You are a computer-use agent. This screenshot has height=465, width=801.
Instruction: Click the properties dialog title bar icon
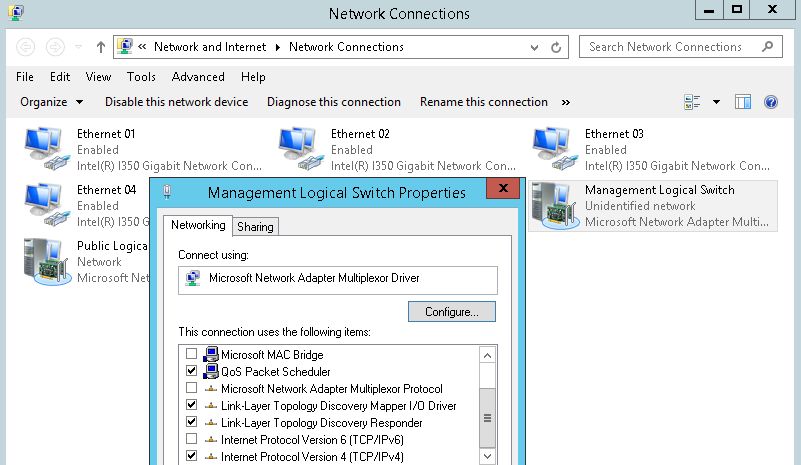167,192
